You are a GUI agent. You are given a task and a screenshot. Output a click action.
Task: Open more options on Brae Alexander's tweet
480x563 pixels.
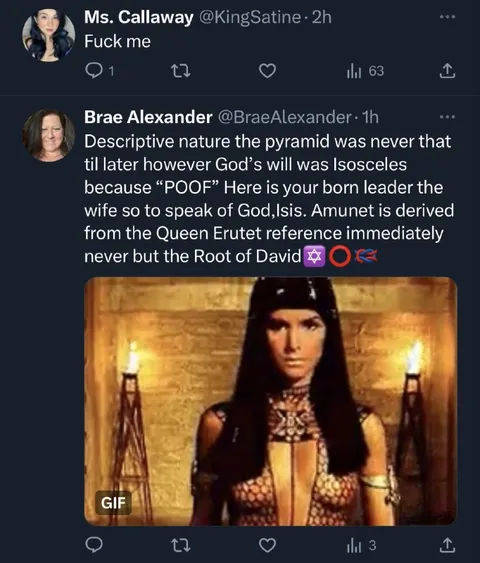447,117
